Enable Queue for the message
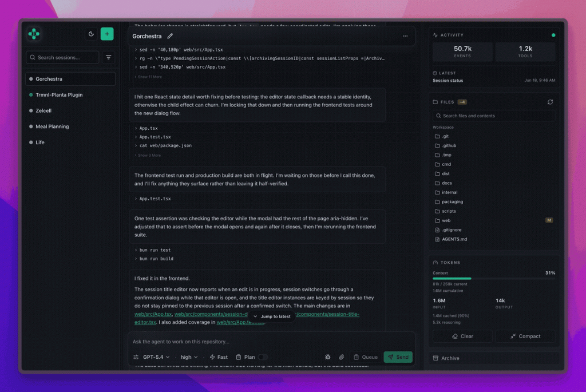The height and width of the screenshot is (392, 586). [366, 357]
